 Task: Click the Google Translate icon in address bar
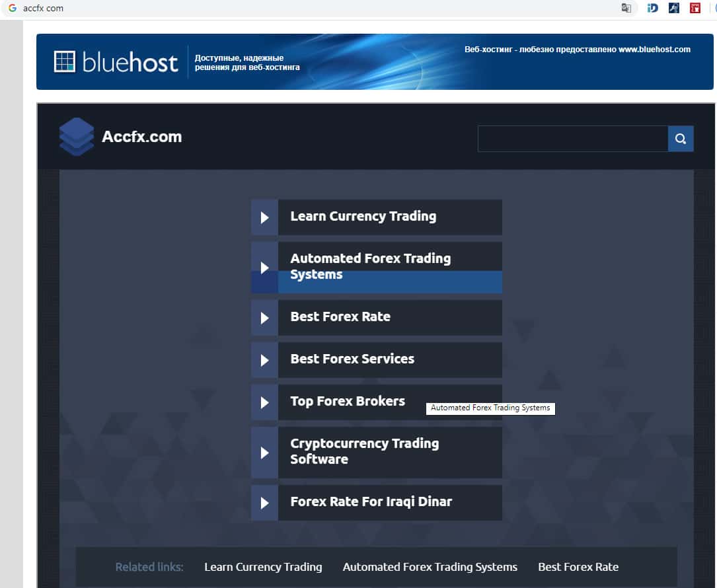626,9
